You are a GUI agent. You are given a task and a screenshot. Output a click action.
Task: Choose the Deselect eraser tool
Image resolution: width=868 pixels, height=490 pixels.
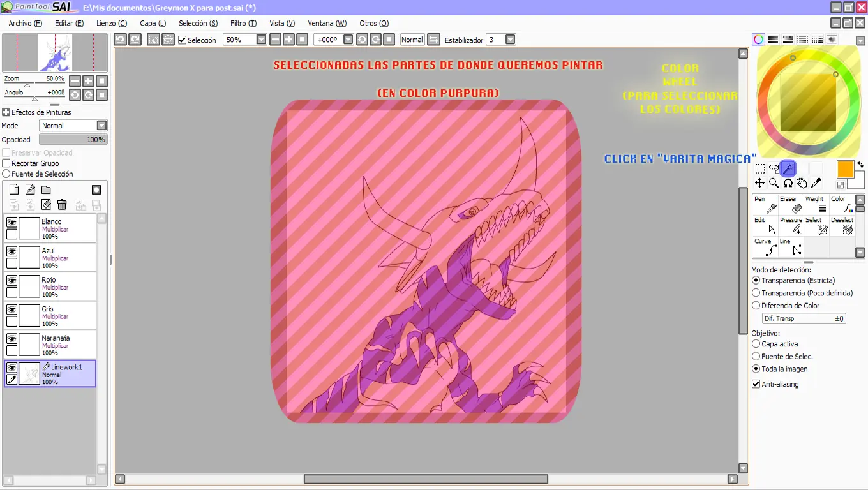[842, 225]
